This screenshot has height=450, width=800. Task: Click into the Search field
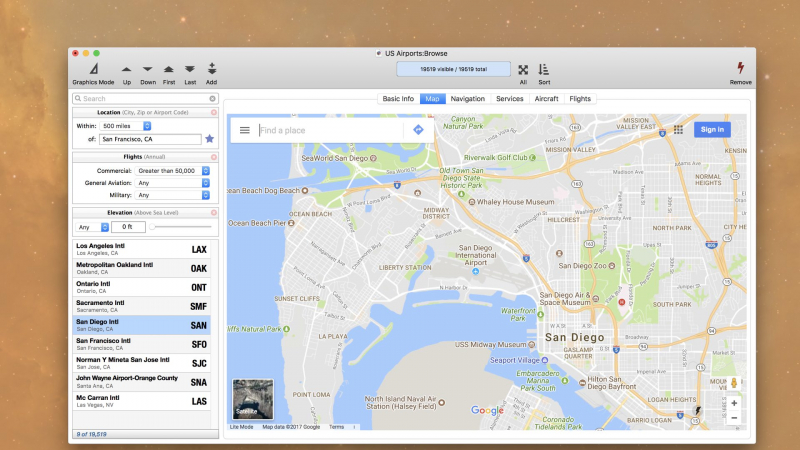pos(145,98)
